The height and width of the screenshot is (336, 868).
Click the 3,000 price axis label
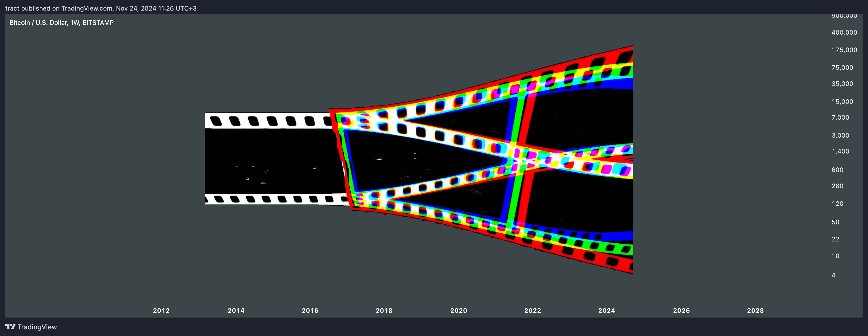coord(840,135)
